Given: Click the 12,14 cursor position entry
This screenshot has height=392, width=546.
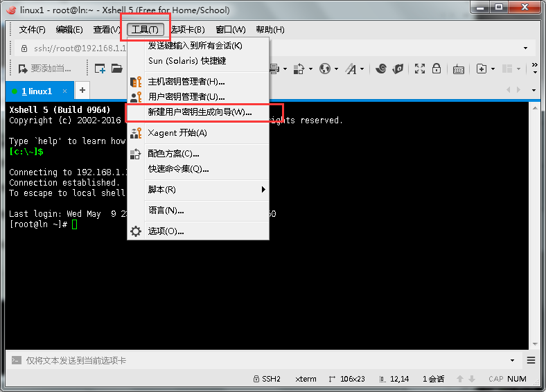Looking at the screenshot, I should tap(394, 379).
